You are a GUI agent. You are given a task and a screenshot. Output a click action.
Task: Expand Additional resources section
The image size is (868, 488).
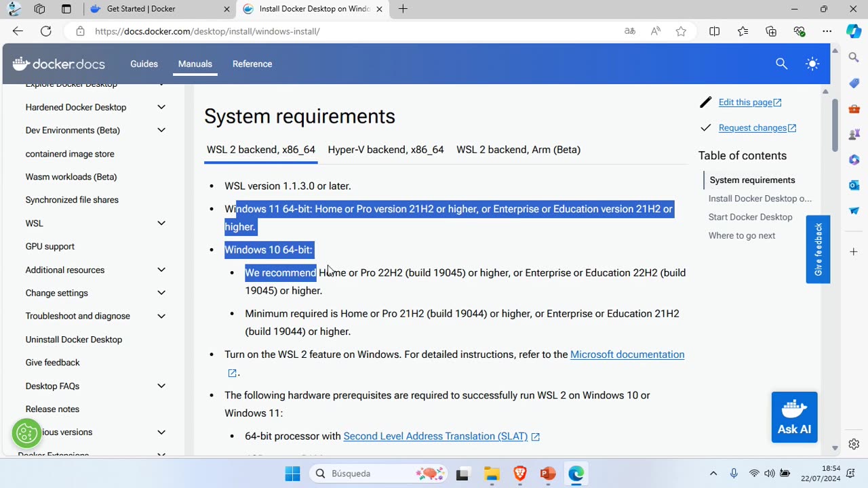tap(161, 270)
